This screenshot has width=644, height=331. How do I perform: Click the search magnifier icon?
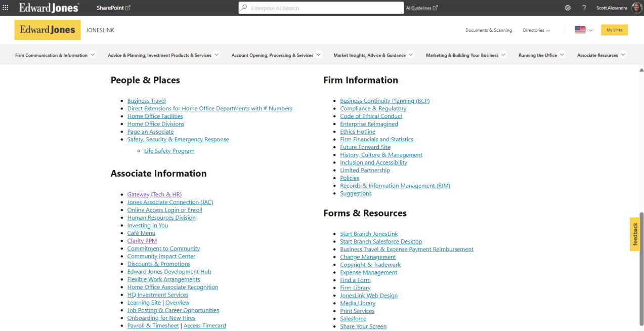(x=244, y=8)
